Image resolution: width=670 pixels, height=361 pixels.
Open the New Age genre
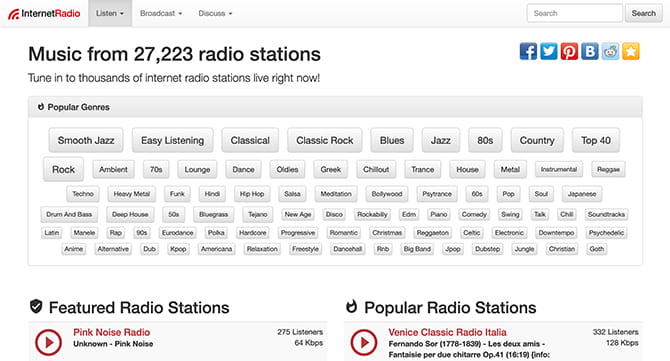(298, 214)
